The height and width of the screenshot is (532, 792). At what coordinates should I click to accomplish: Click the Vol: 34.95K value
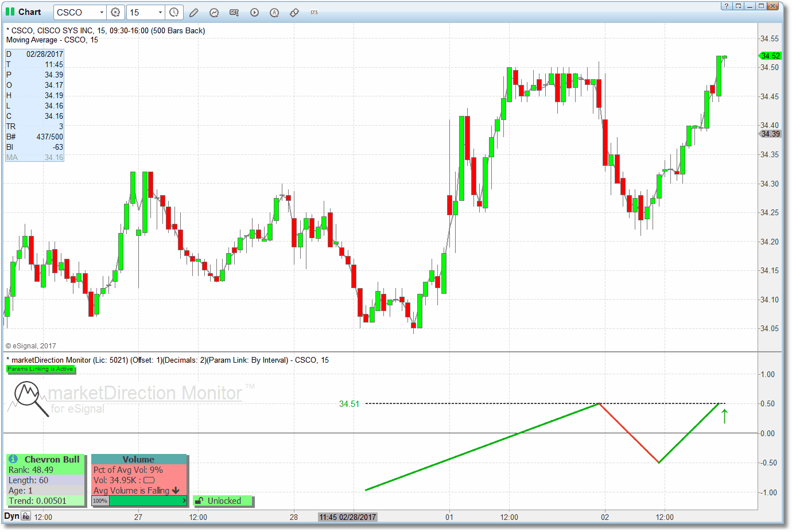pyautogui.click(x=115, y=480)
